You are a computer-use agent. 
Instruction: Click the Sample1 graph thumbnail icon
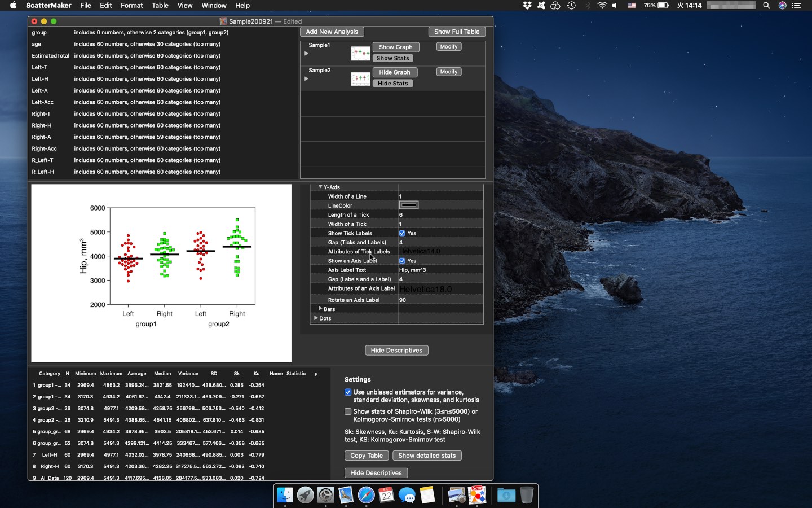[360, 53]
